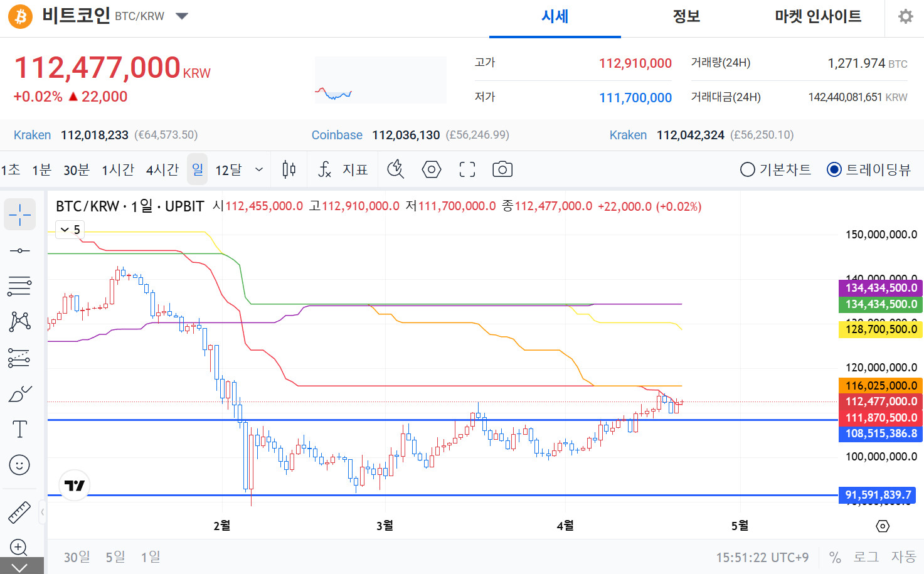The image size is (924, 574).
Task: Set the chart range to 30일
Action: 77,557
